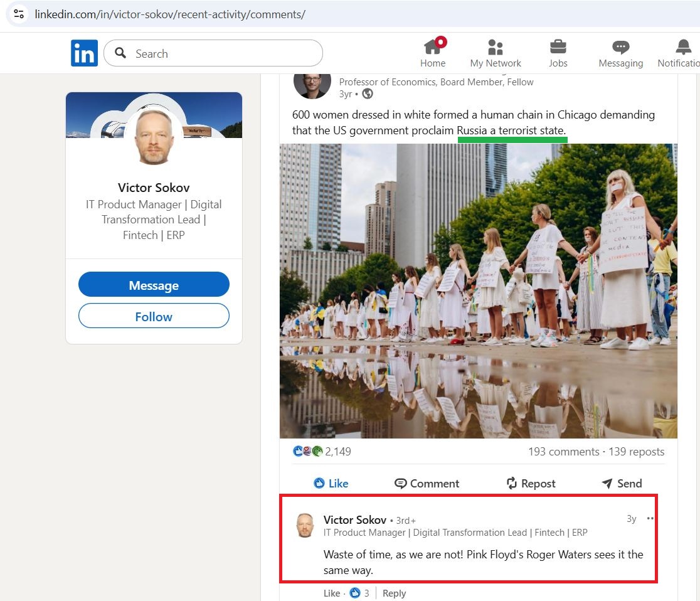Open the globe visibility icon beside post timestamp
700x601 pixels.
368,93
